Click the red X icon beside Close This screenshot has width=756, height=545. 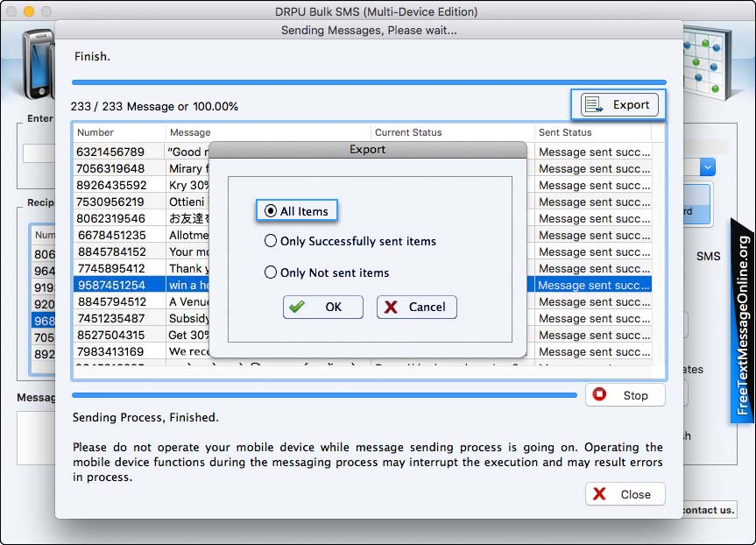(x=599, y=494)
